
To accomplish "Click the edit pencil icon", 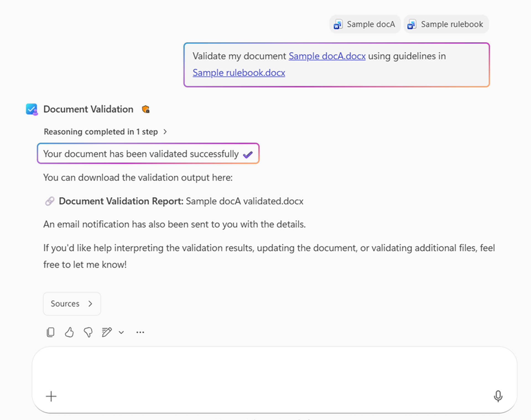I will pyautogui.click(x=106, y=332).
